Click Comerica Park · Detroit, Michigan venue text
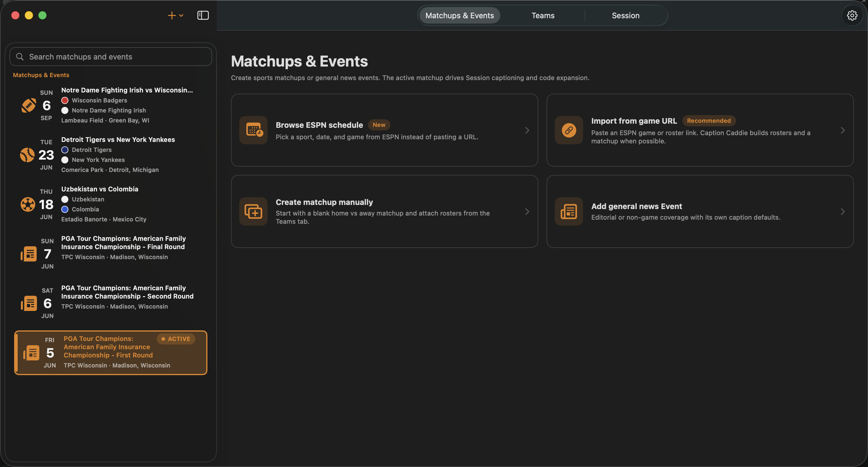Screen dimensions: 868x467 point(110,170)
